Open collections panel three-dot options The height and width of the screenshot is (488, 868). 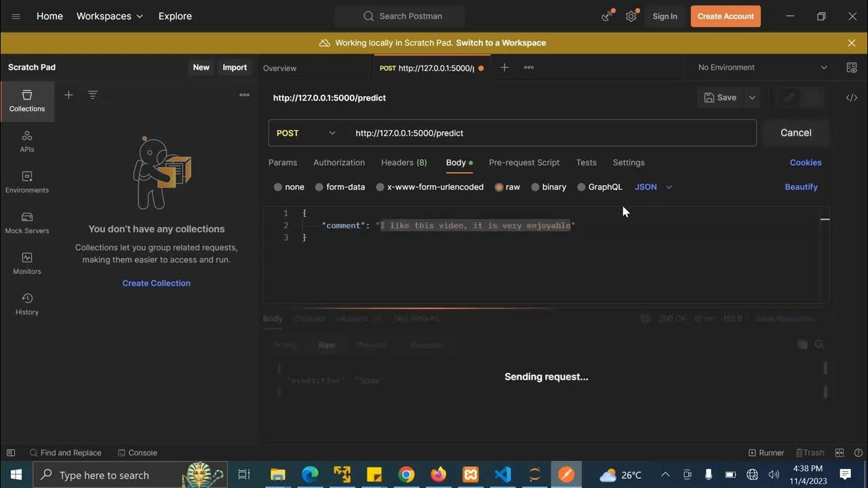(245, 95)
